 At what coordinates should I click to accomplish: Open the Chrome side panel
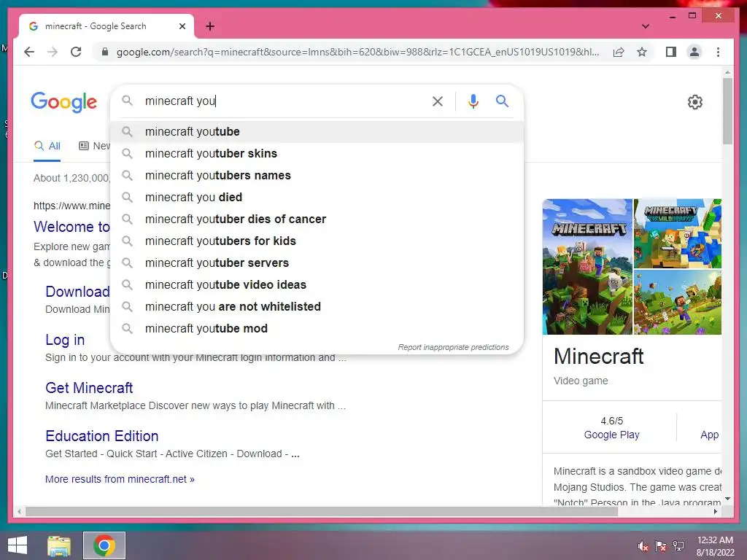tap(671, 52)
